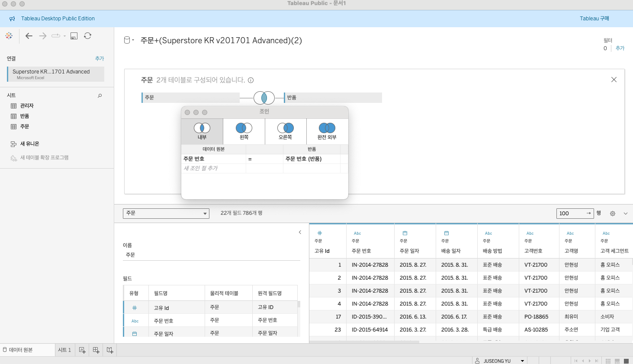Open the 주문 table dropdown
The height and width of the screenshot is (364, 633).
tap(166, 214)
